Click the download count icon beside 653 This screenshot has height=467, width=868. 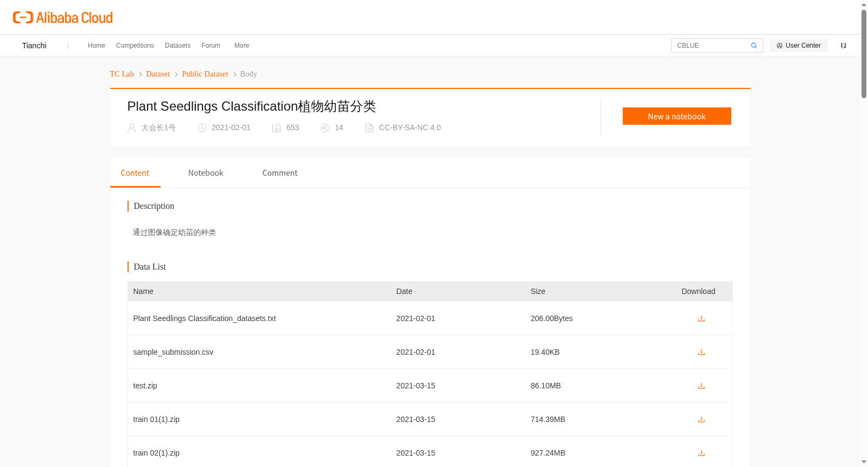[276, 128]
